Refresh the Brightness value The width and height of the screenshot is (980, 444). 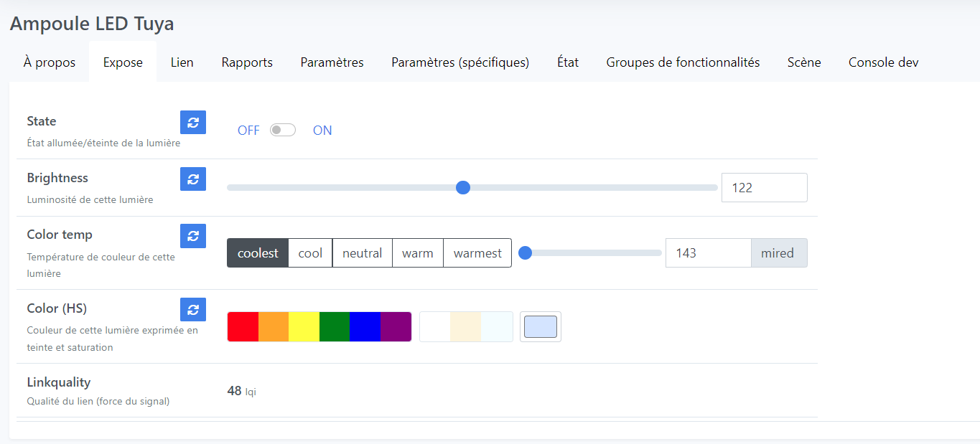(193, 179)
